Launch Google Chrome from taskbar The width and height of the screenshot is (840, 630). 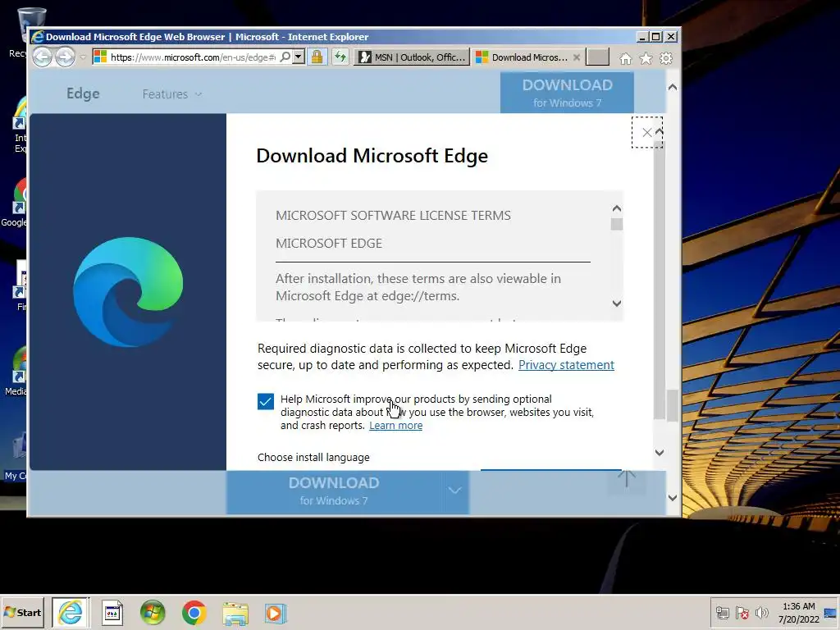(x=194, y=613)
